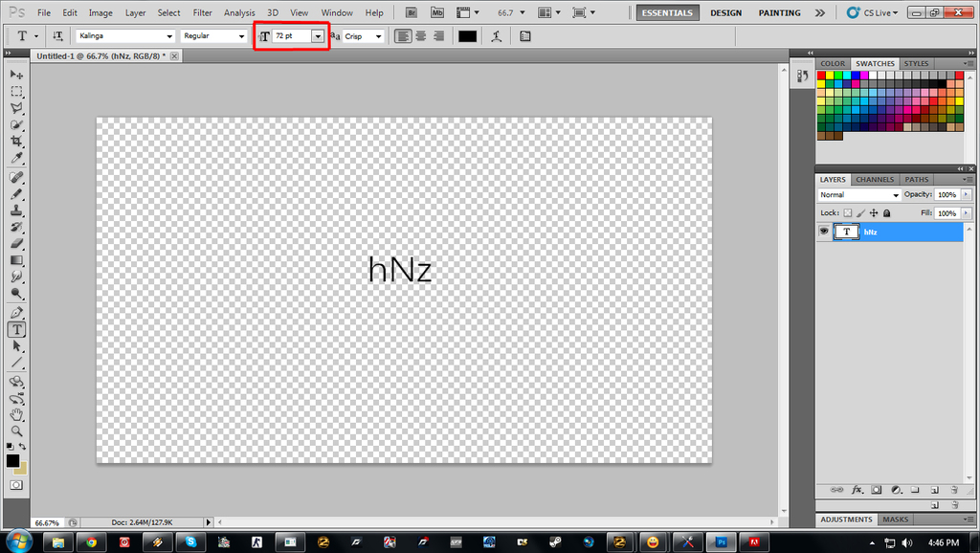The image size is (980, 553).
Task: Add a layer style via fx icon
Action: pos(857,489)
